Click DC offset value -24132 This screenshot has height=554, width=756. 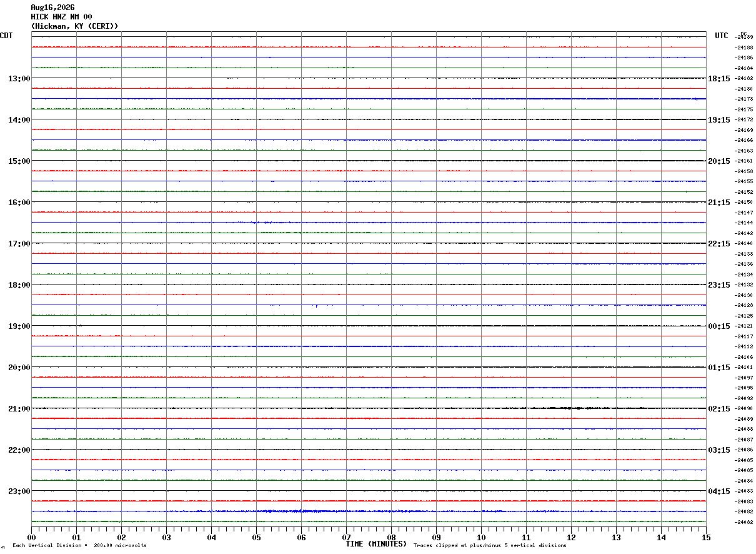tap(744, 285)
